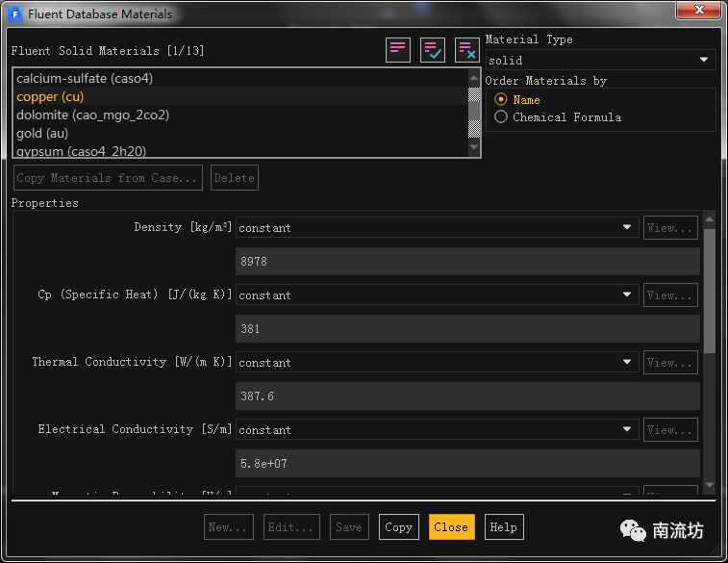
Task: Click View button next to Cp Specific Heat
Action: pos(670,294)
